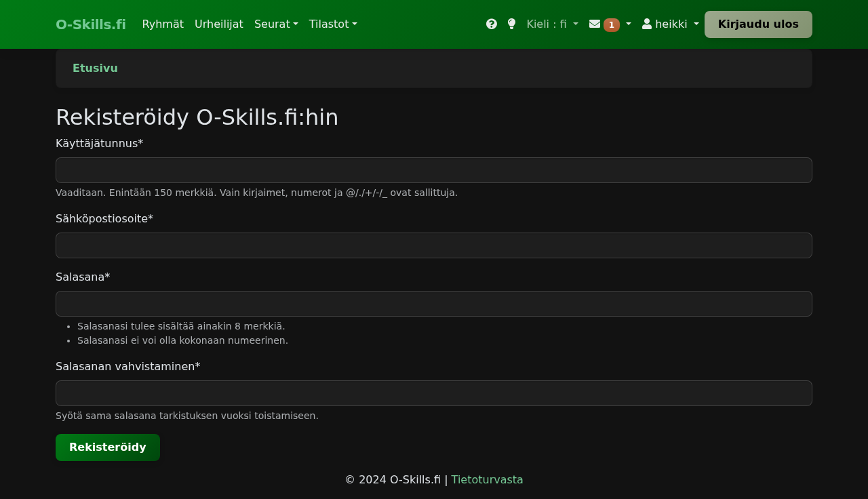
Task: Open the envelope messages icon
Action: pos(595,24)
